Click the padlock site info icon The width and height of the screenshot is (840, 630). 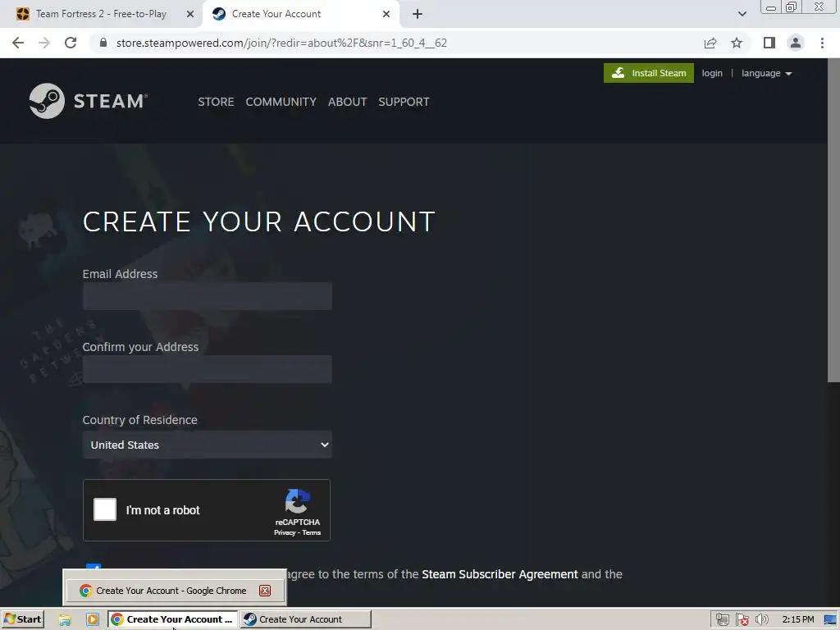click(103, 43)
